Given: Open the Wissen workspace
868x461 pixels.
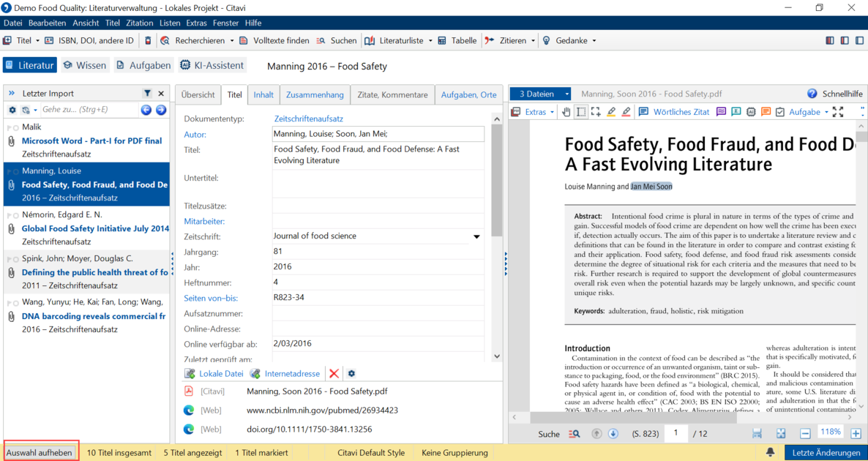Looking at the screenshot, I should (85, 65).
